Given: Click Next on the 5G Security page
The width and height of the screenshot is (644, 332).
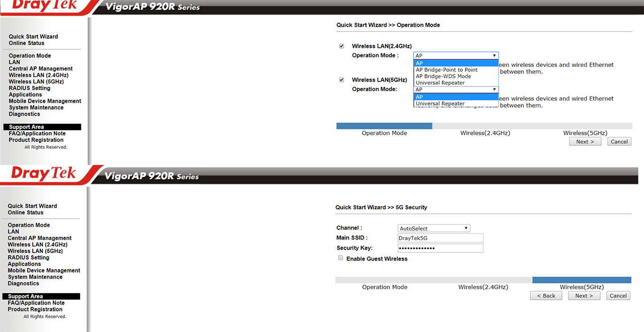Looking at the screenshot, I should coord(584,296).
